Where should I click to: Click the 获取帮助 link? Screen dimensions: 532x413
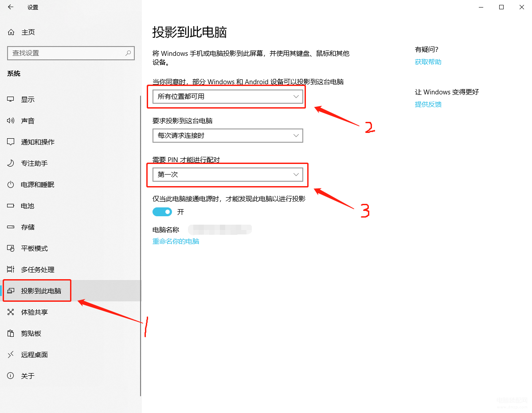(x=428, y=62)
